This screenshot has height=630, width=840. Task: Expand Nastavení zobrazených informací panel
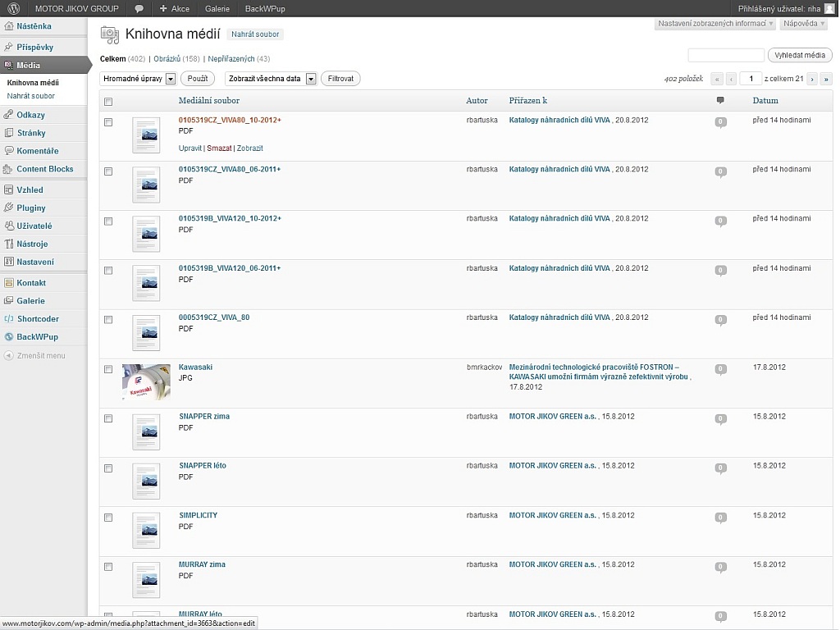pos(715,24)
